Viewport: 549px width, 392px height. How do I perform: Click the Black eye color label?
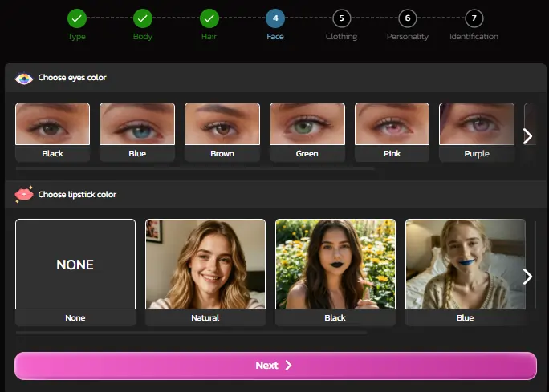coord(52,153)
